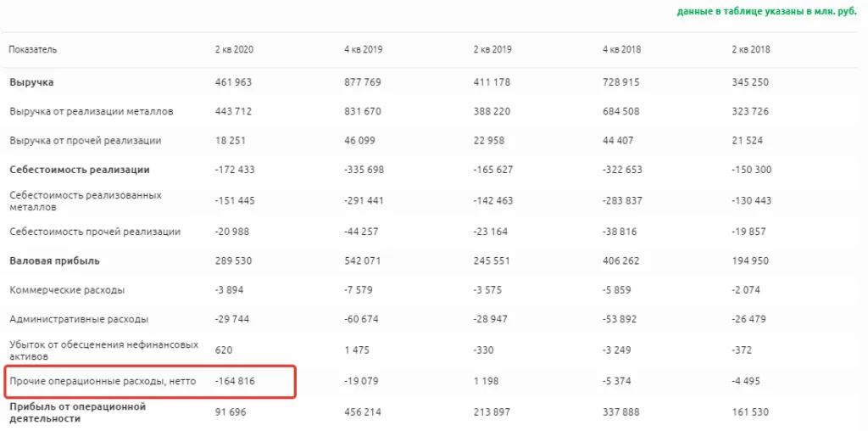The width and height of the screenshot is (868, 431).
Task: Click the "Коммерческие расходы" row label
Action: click(x=67, y=290)
